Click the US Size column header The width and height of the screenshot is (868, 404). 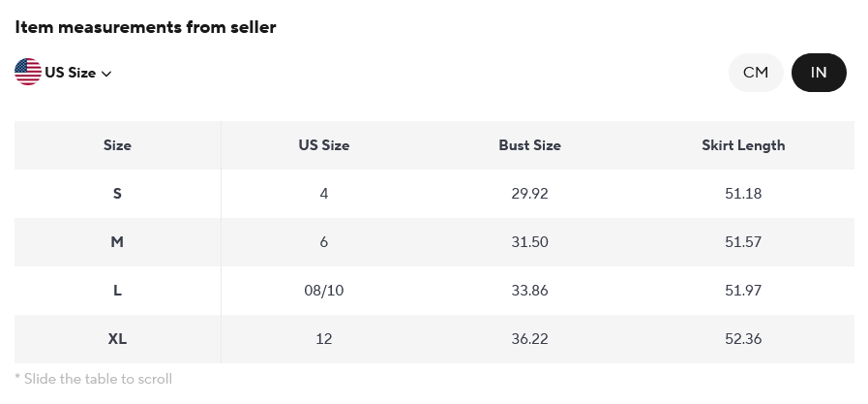[x=323, y=145]
